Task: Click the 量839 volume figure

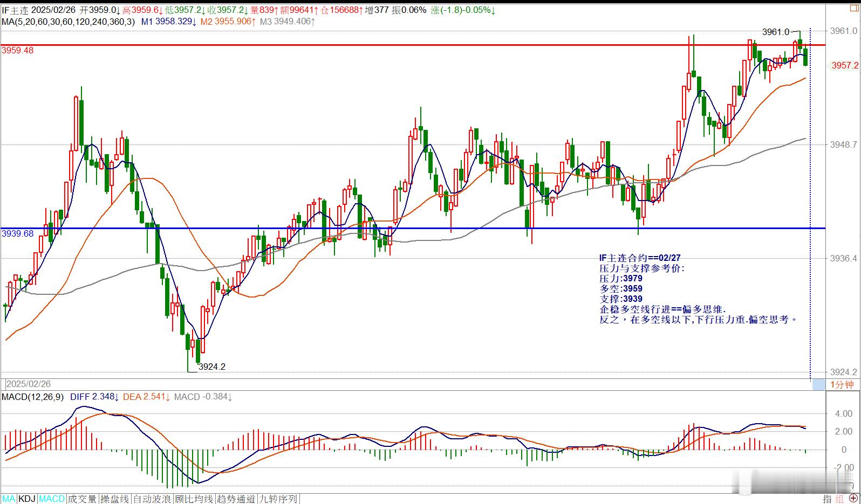Action: (x=265, y=10)
